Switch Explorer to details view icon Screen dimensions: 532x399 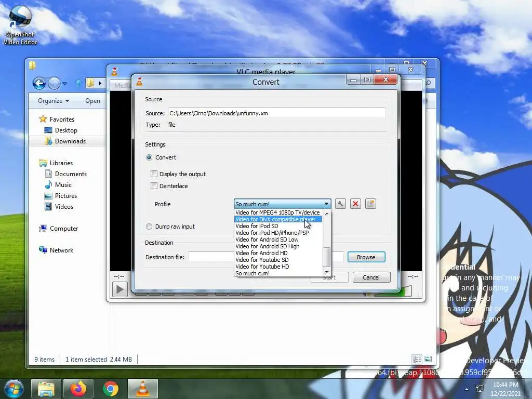[417, 359]
